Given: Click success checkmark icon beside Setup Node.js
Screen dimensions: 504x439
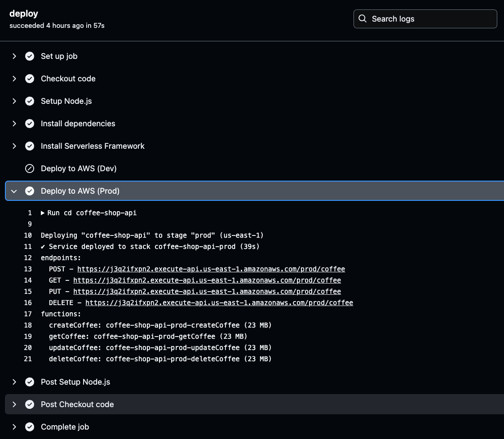Looking at the screenshot, I should point(30,101).
